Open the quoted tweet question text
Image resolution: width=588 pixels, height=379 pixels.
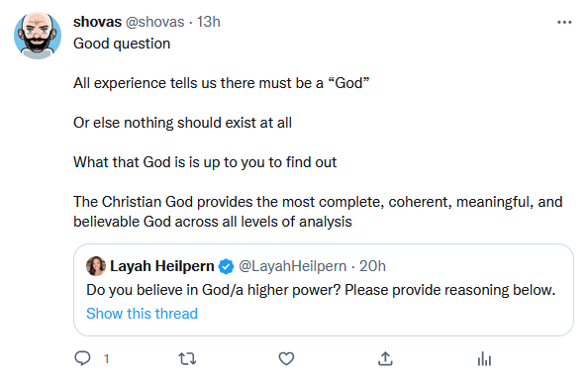pyautogui.click(x=321, y=290)
